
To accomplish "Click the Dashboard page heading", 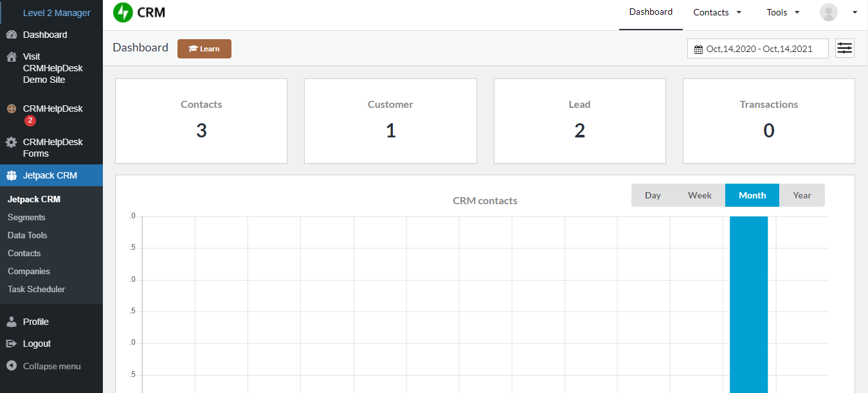I will (140, 48).
